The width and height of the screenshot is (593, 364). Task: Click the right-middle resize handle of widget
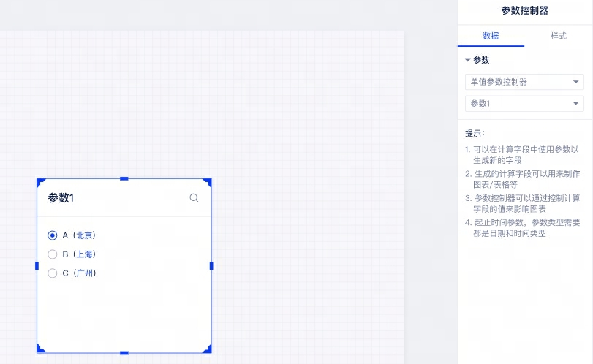click(211, 265)
